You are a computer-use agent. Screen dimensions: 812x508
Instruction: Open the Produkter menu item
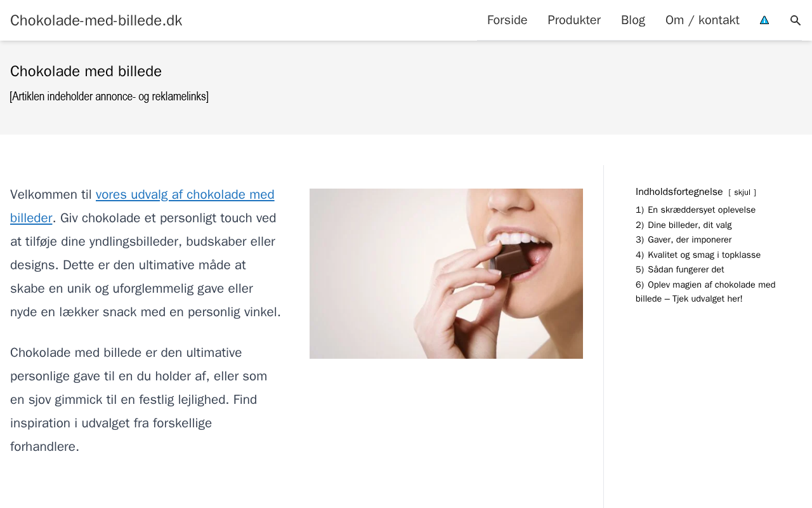[574, 20]
